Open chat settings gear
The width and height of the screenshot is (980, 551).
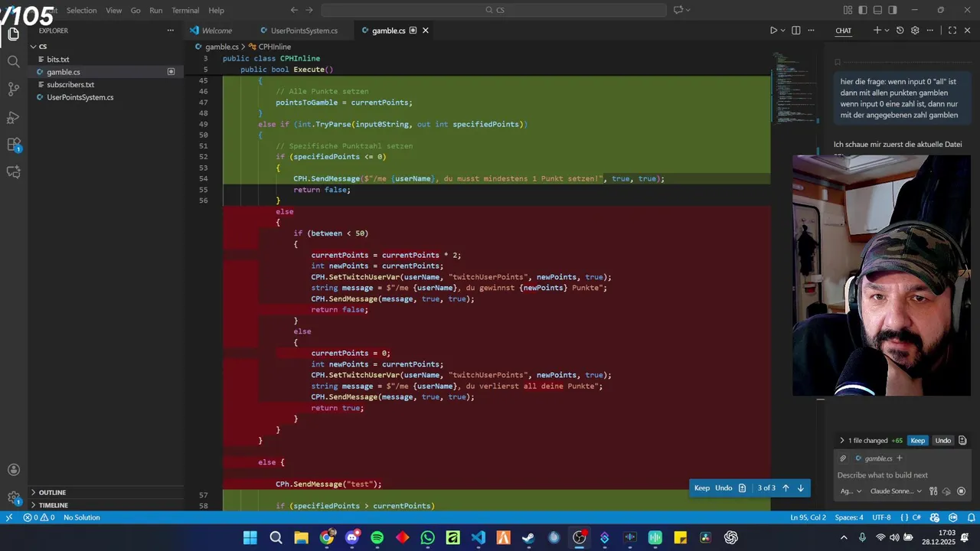coord(914,31)
